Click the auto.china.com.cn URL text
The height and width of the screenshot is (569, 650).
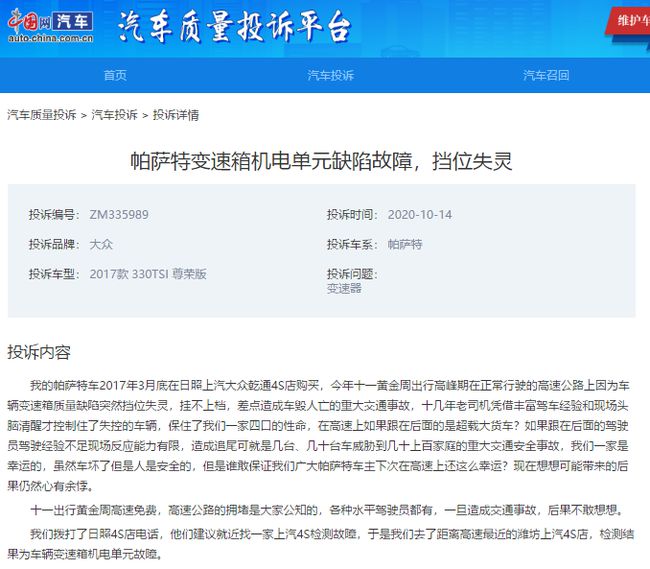pos(51,39)
